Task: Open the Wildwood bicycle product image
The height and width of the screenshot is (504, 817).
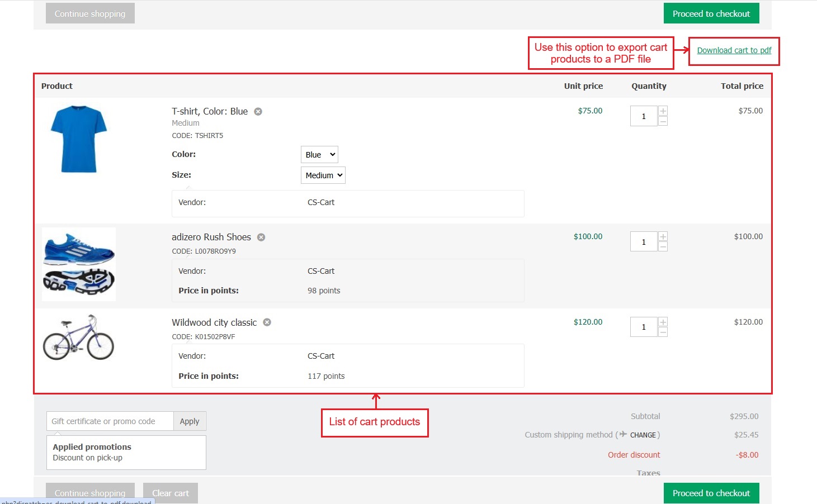Action: 79,337
